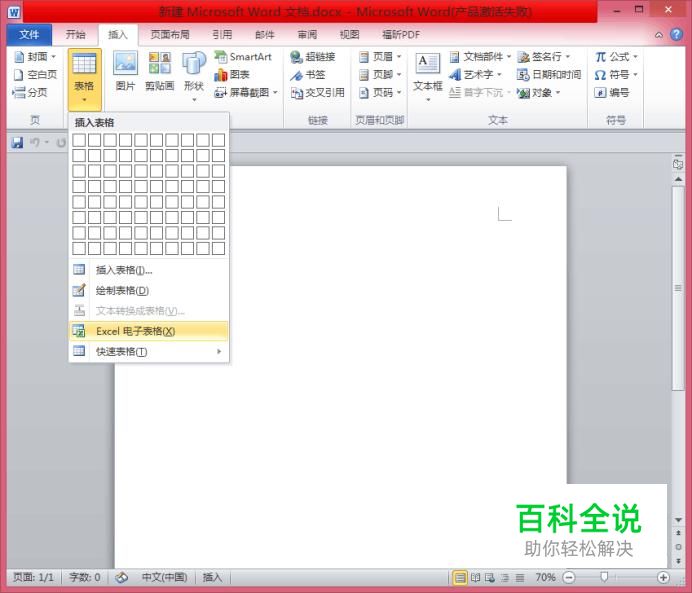The height and width of the screenshot is (593, 692).
Task: Insert a 文本框 text box
Action: click(427, 77)
